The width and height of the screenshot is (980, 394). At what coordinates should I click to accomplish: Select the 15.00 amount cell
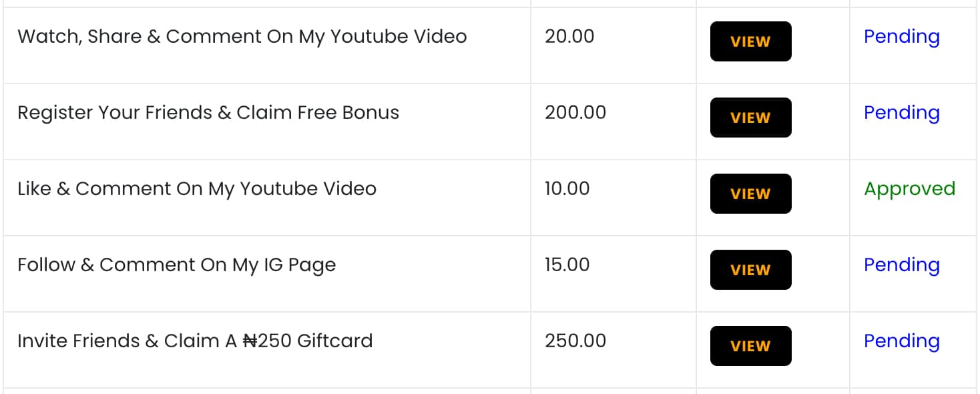pos(567,265)
